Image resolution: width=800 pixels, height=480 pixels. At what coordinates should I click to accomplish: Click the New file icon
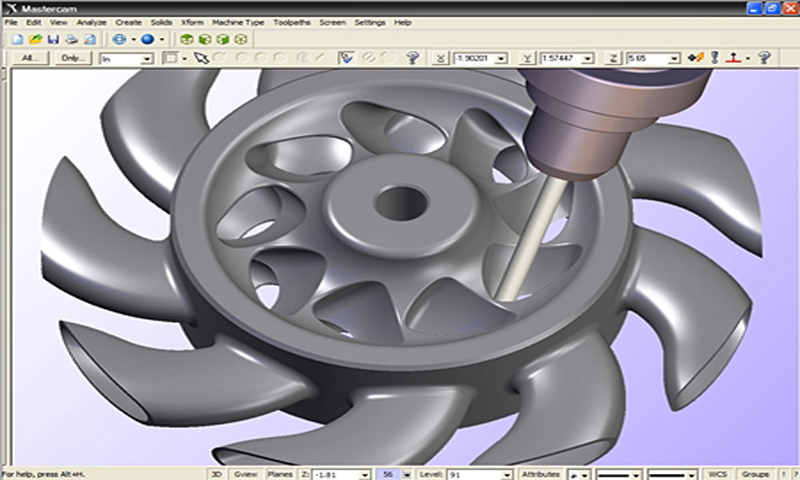[x=17, y=39]
